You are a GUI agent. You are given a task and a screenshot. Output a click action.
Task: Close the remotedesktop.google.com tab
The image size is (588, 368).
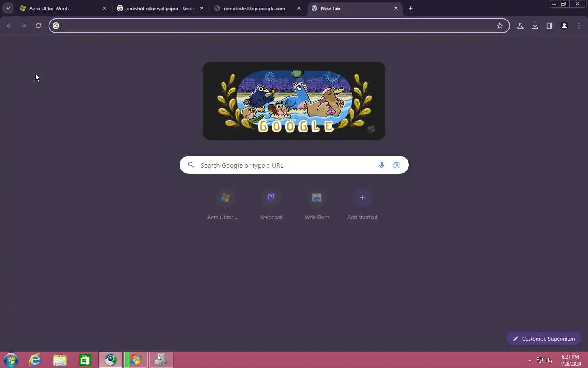pos(299,8)
